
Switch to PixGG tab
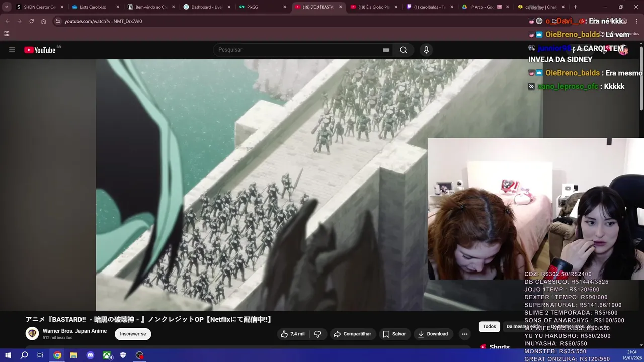tap(259, 7)
